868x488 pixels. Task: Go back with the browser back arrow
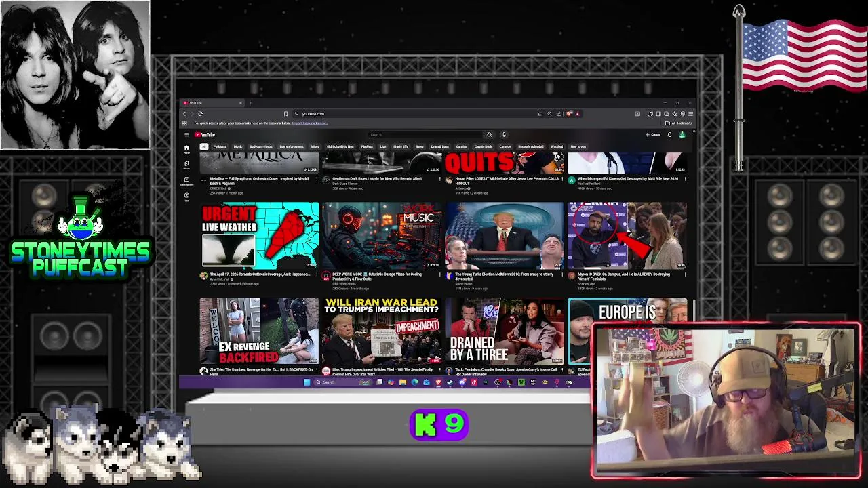click(184, 113)
